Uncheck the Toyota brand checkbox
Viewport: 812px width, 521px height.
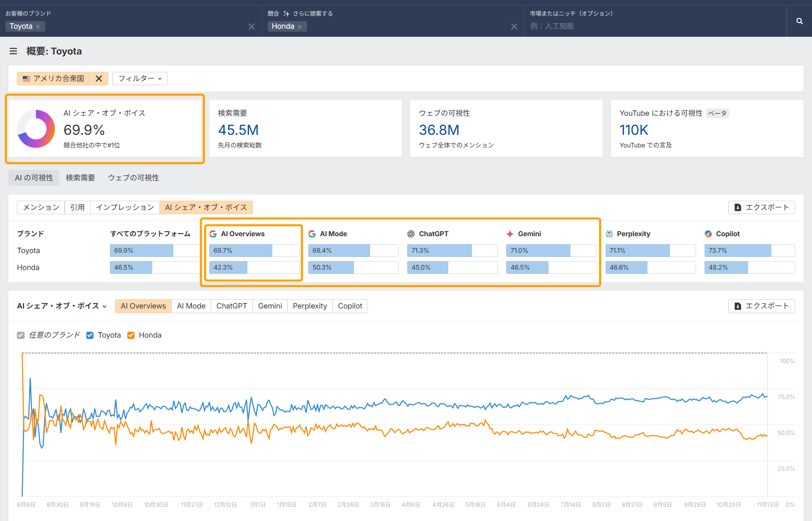90,335
